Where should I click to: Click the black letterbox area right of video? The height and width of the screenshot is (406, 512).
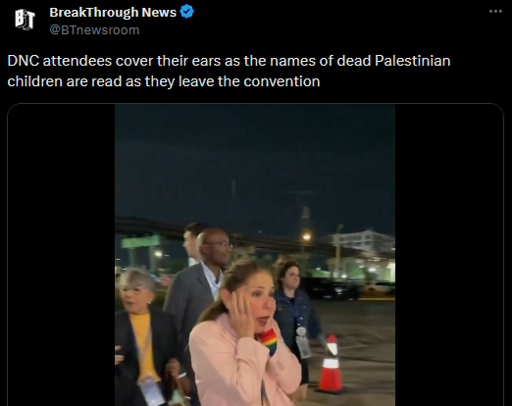[x=449, y=255]
